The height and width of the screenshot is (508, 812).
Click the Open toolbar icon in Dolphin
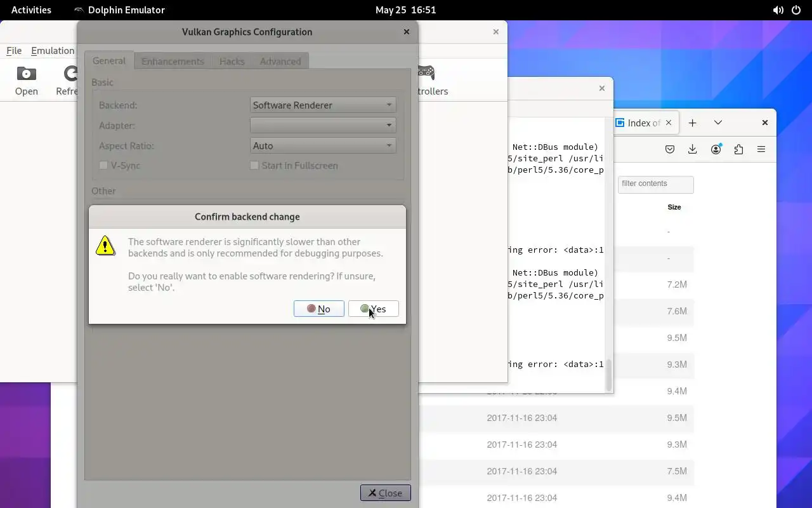tap(27, 81)
